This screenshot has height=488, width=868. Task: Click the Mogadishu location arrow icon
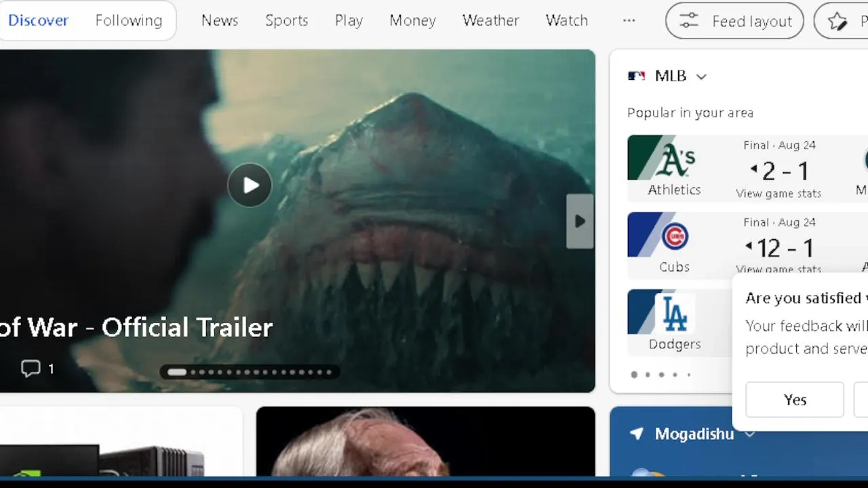click(x=636, y=434)
